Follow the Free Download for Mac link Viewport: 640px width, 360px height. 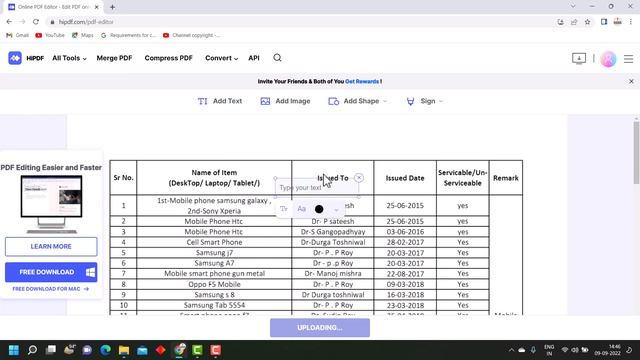(51, 289)
